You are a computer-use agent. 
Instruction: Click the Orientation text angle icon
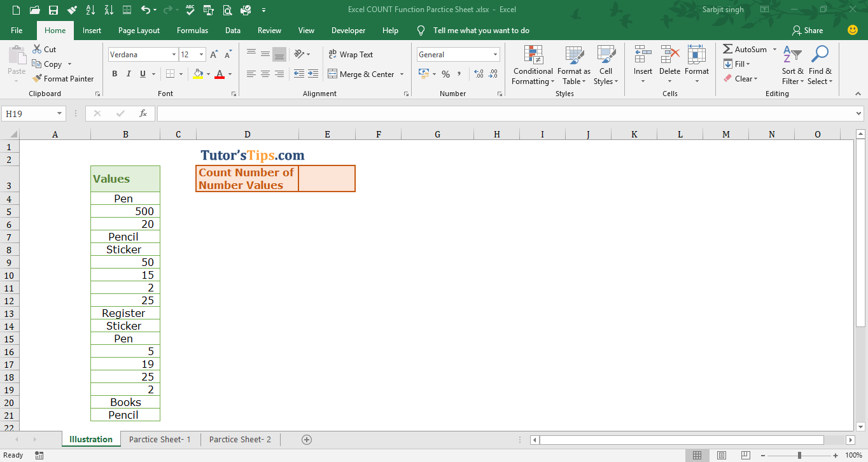coord(298,54)
